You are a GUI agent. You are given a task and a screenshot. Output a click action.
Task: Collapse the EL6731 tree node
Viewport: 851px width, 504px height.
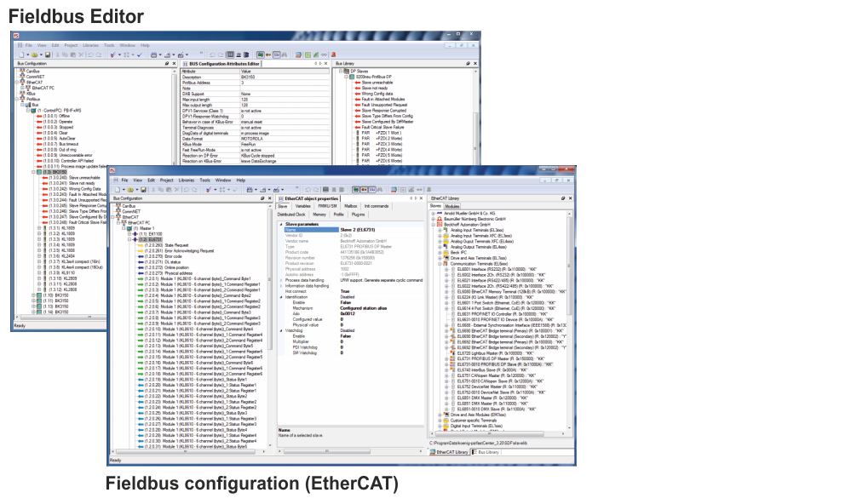(x=130, y=239)
